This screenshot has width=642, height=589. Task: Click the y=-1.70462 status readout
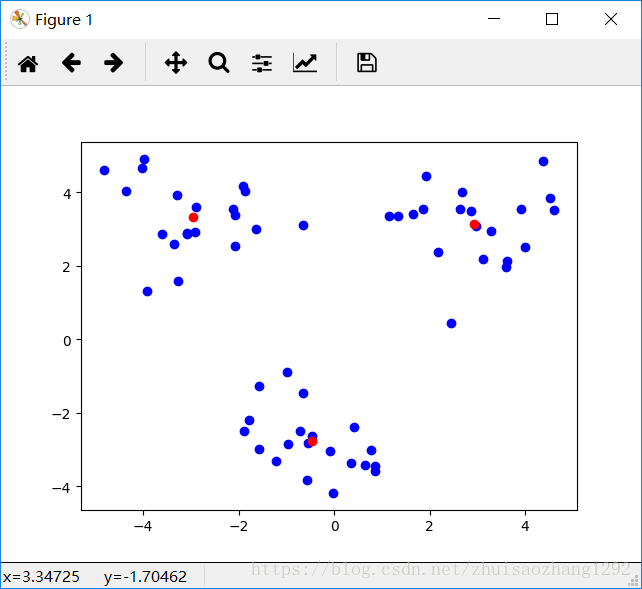[145, 577]
